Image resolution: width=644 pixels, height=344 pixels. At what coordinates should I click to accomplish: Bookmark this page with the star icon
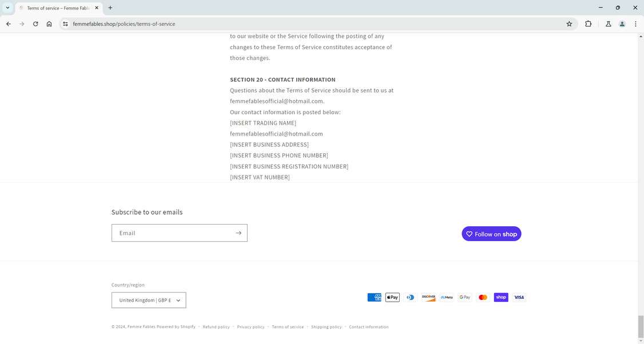(x=569, y=24)
